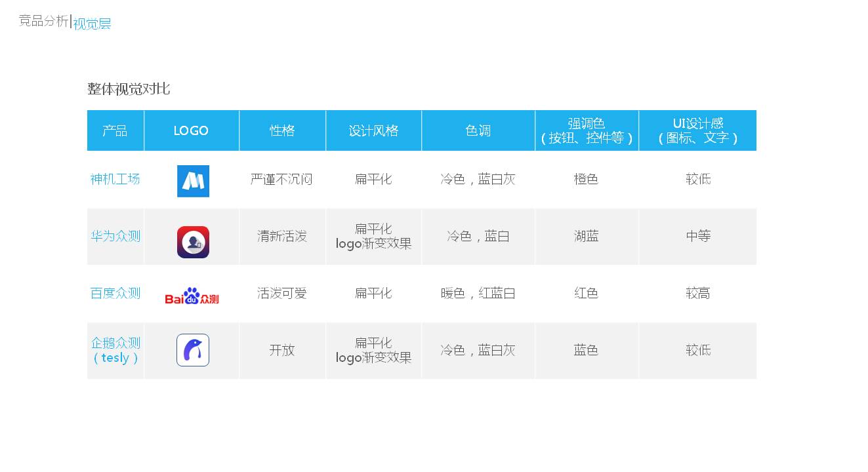
Task: Click the 性格 column header
Action: tap(282, 130)
